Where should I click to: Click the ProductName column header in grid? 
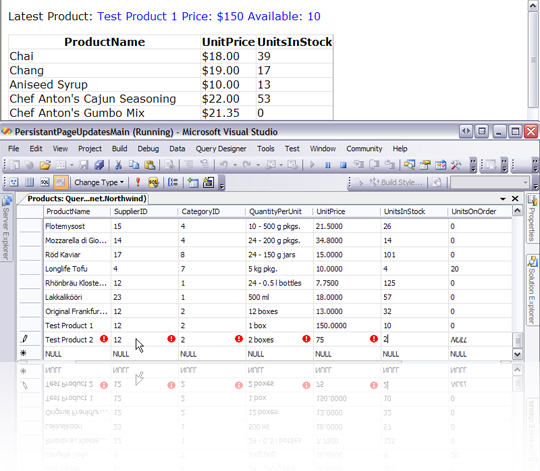point(77,211)
